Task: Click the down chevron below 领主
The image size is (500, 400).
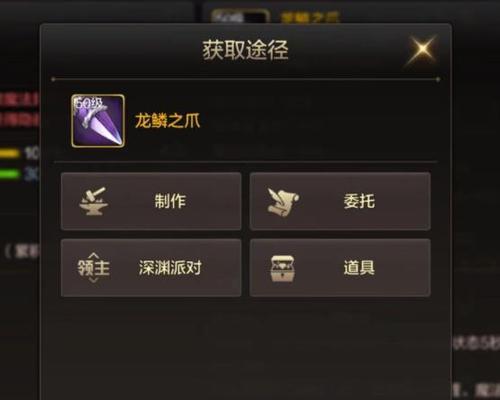Action: pyautogui.click(x=94, y=280)
